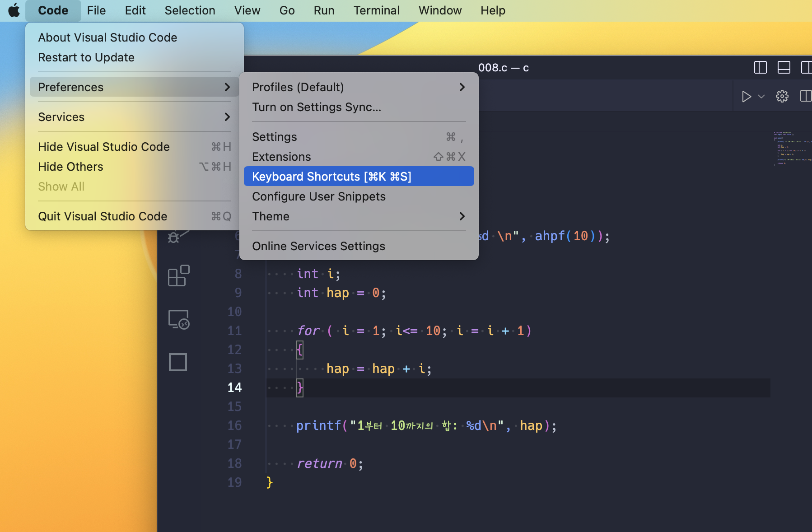Open the Window menu
The image size is (812, 532).
[x=440, y=10]
